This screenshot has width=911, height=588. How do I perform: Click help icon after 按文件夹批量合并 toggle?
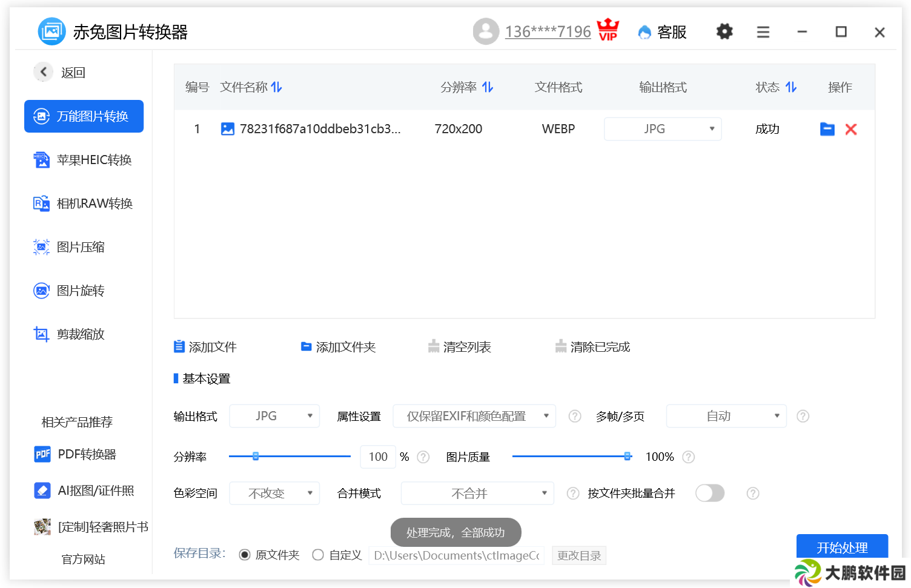753,494
